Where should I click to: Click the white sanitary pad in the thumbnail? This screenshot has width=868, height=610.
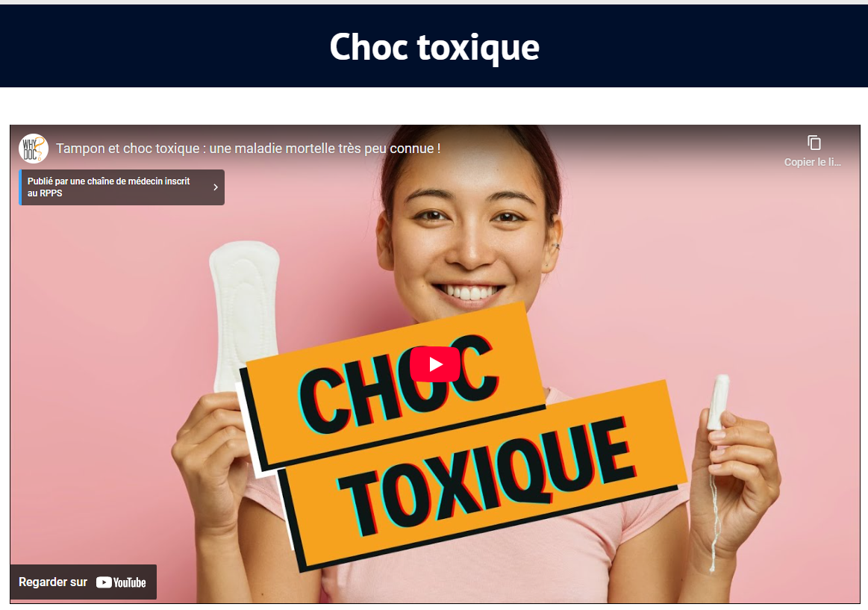(x=243, y=316)
